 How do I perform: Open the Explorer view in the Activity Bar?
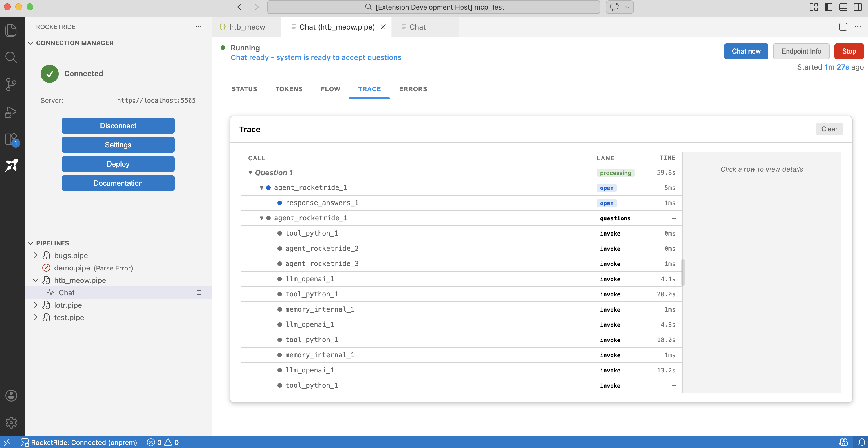11,30
